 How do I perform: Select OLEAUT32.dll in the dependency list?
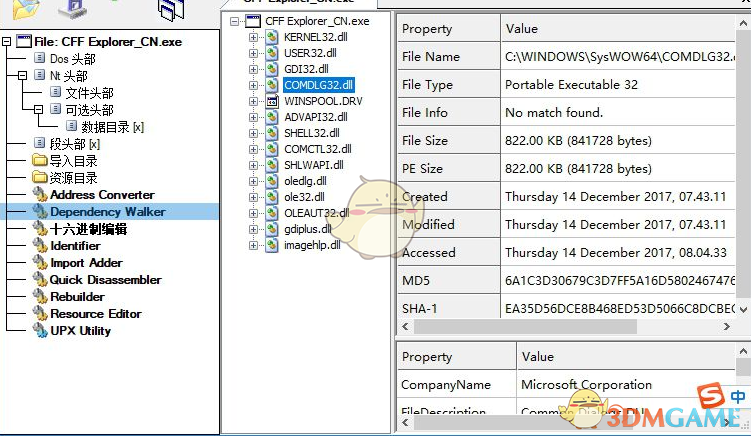pyautogui.click(x=317, y=213)
